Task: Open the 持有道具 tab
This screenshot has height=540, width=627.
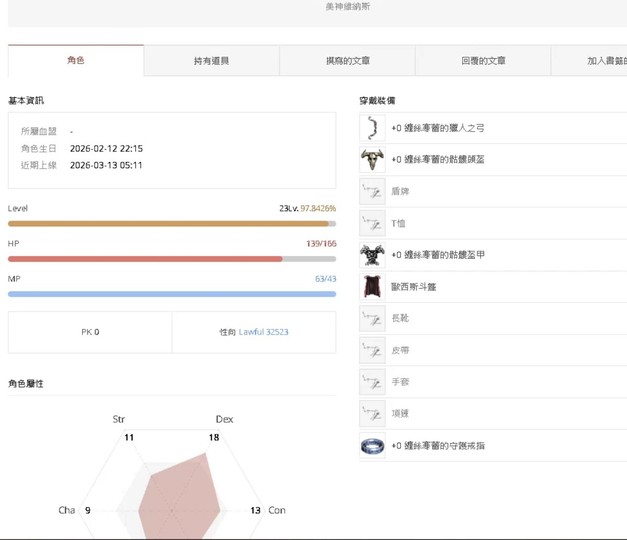Action: pos(211,61)
